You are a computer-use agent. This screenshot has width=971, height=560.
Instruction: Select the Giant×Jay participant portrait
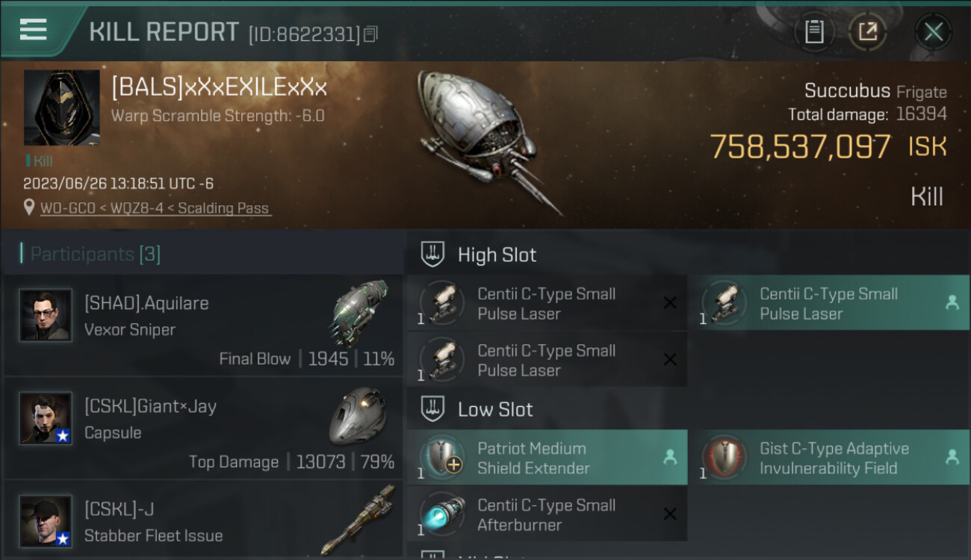click(46, 418)
